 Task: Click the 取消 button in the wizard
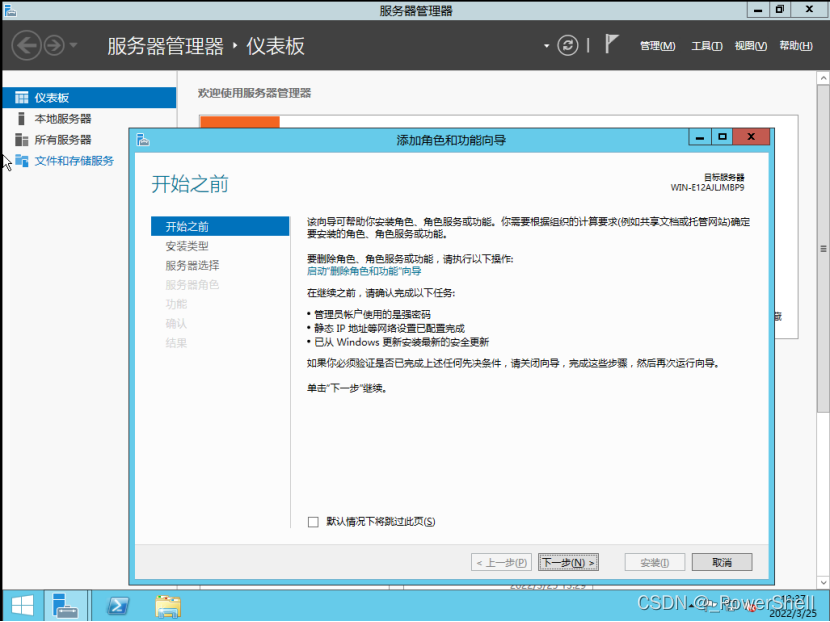coord(722,563)
